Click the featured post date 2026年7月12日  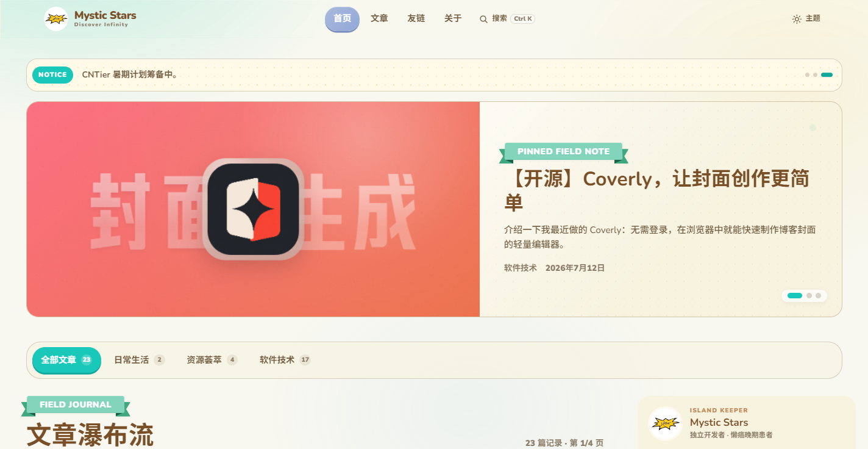(x=575, y=268)
